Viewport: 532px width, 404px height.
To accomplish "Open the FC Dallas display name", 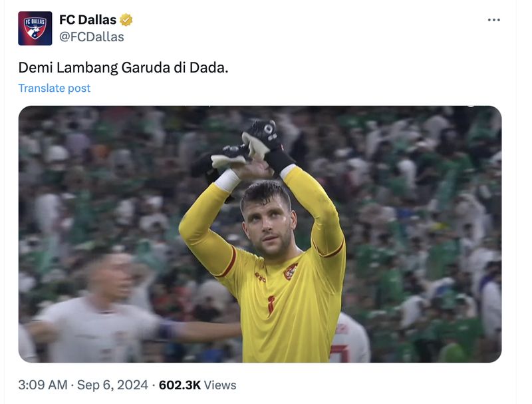I will [88, 20].
